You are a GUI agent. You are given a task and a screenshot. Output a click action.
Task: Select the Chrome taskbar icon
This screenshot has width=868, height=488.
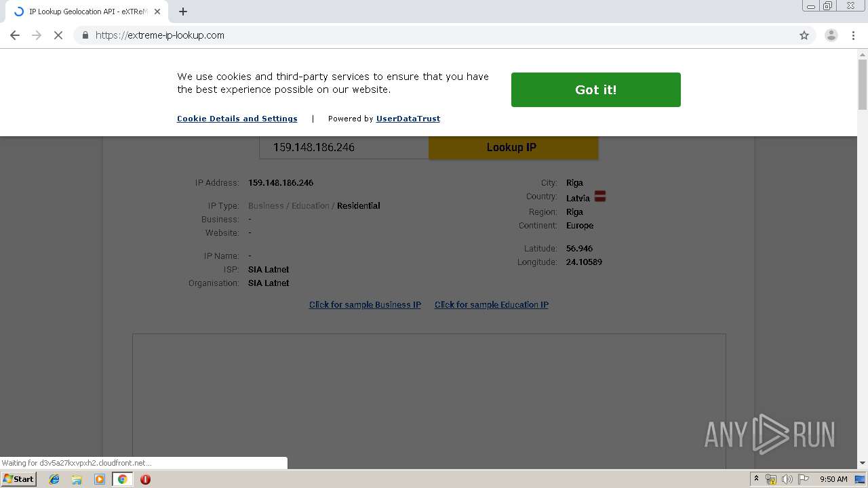[122, 479]
